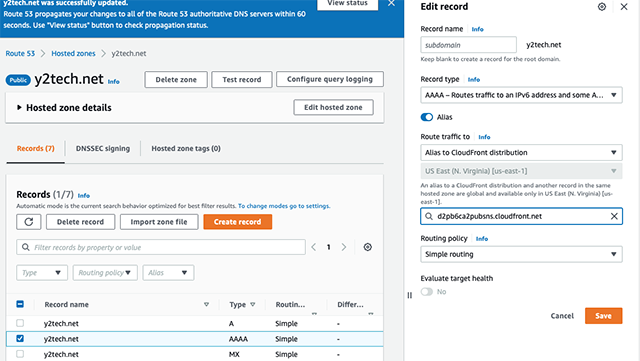Open the Alias filter dropdown
This screenshot has width=640, height=361.
(x=168, y=273)
